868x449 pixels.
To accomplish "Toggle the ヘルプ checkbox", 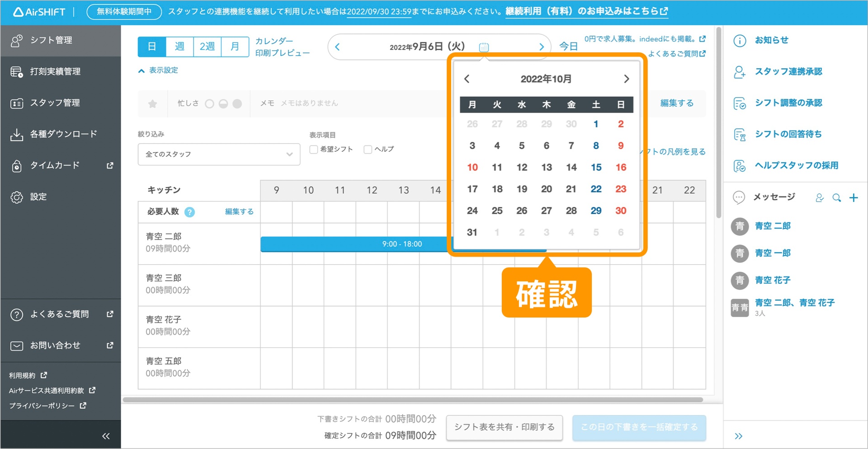I will pos(368,150).
